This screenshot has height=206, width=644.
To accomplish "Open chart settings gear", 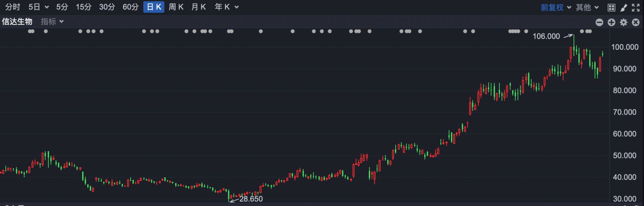I will (x=624, y=22).
